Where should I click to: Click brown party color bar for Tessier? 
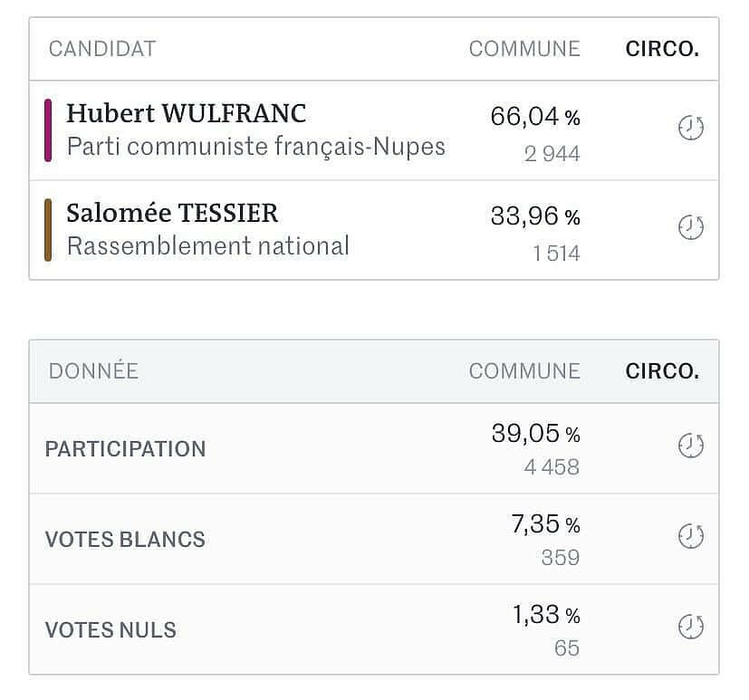coord(48,230)
